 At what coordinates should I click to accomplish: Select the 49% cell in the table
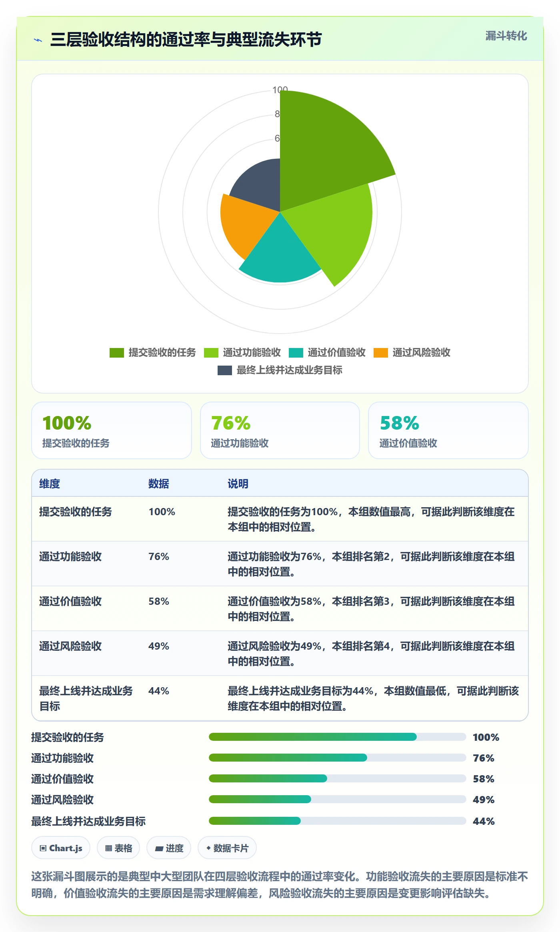click(x=159, y=646)
